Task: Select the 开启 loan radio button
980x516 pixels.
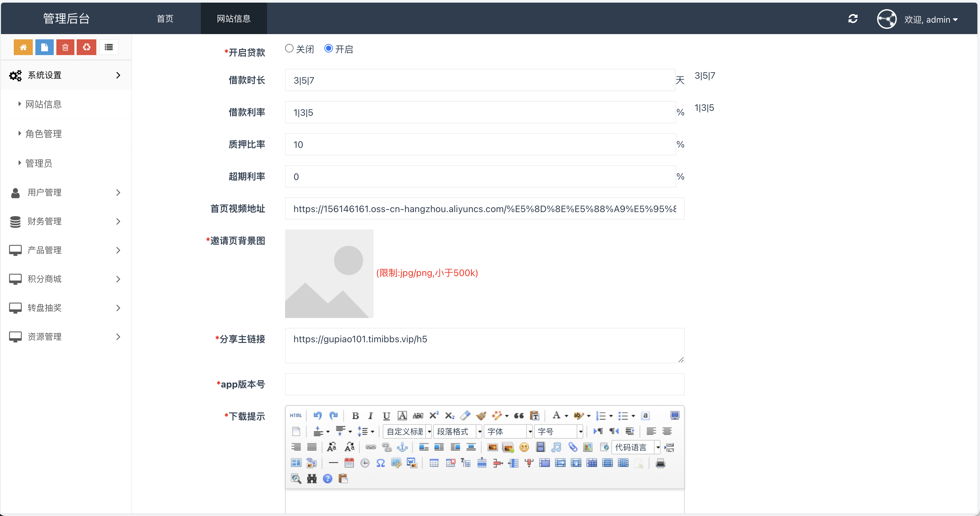Action: [x=328, y=48]
